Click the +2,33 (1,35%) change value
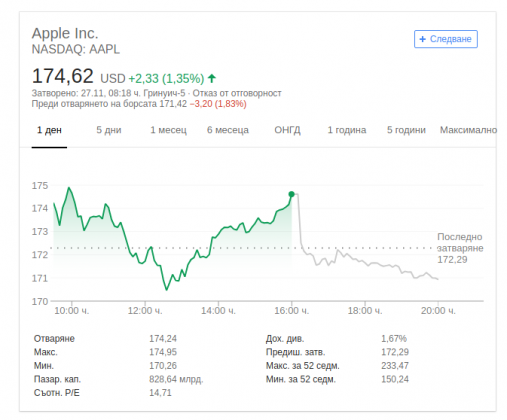507x420 pixels. point(166,79)
